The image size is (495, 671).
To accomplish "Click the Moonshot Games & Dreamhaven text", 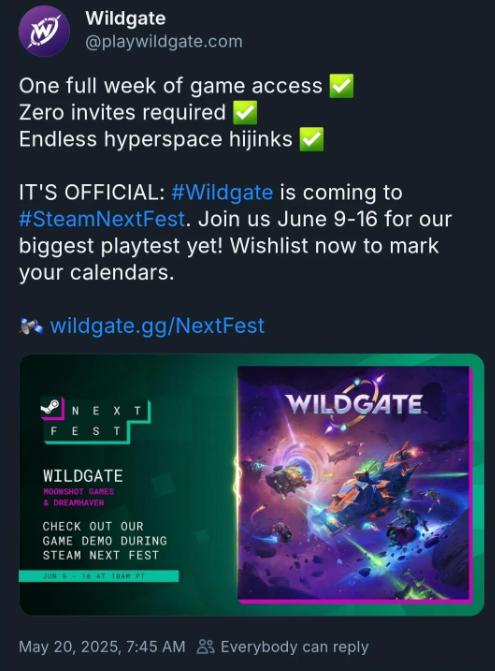I will tap(79, 497).
